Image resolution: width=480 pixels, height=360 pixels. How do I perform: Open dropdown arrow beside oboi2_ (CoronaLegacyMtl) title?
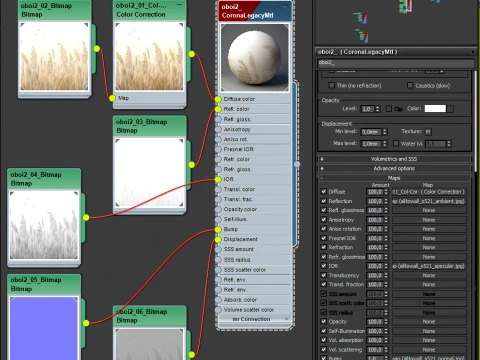(x=473, y=52)
